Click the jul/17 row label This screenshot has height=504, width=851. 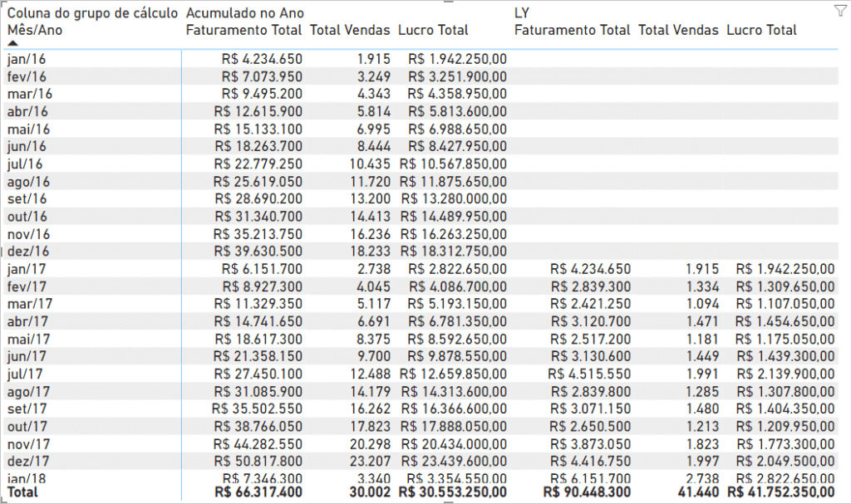[27, 374]
